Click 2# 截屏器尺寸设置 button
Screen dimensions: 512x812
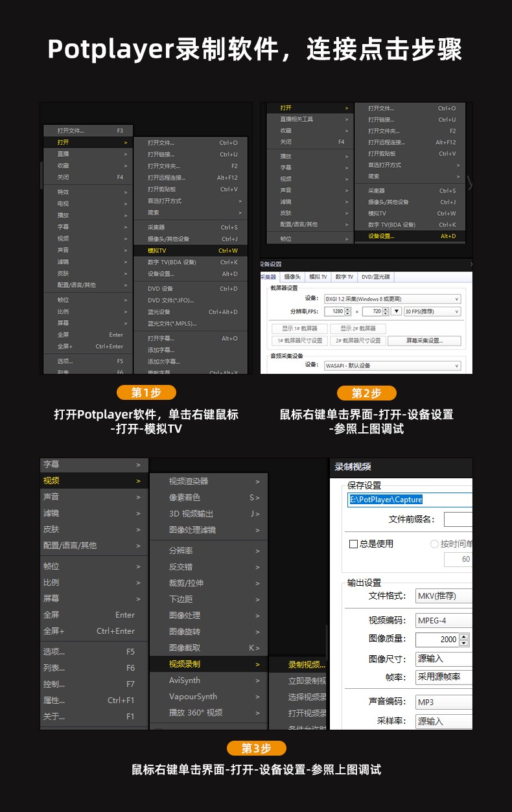(358, 341)
